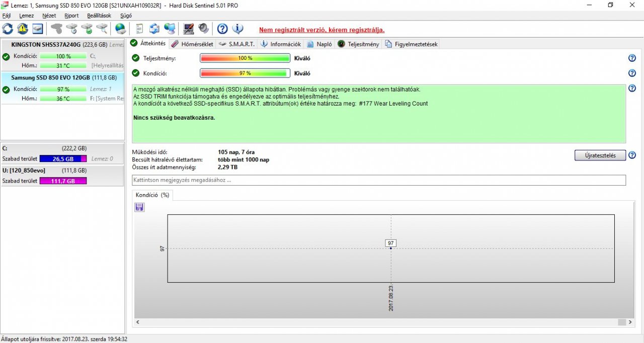Select the Samsung SSD 850 EVO 120GB disk entry

pos(62,88)
